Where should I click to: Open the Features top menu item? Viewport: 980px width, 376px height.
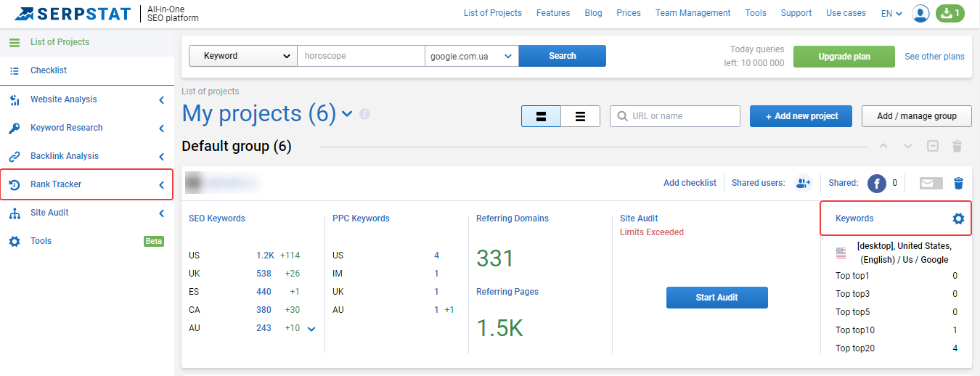pos(553,13)
